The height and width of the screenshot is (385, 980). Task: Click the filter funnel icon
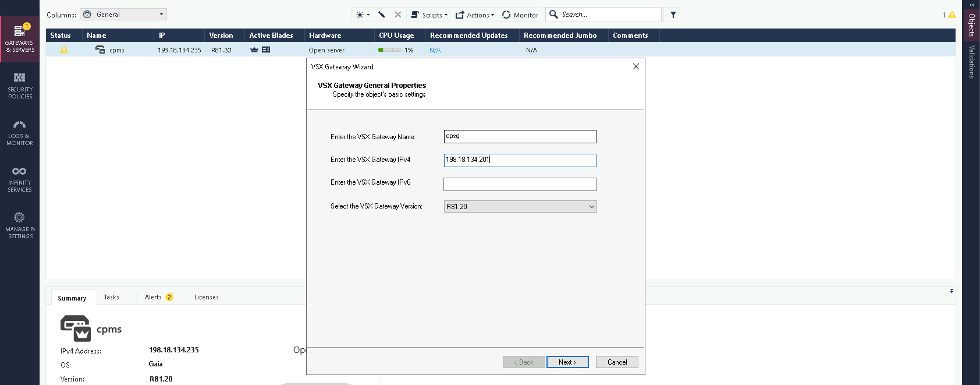673,15
